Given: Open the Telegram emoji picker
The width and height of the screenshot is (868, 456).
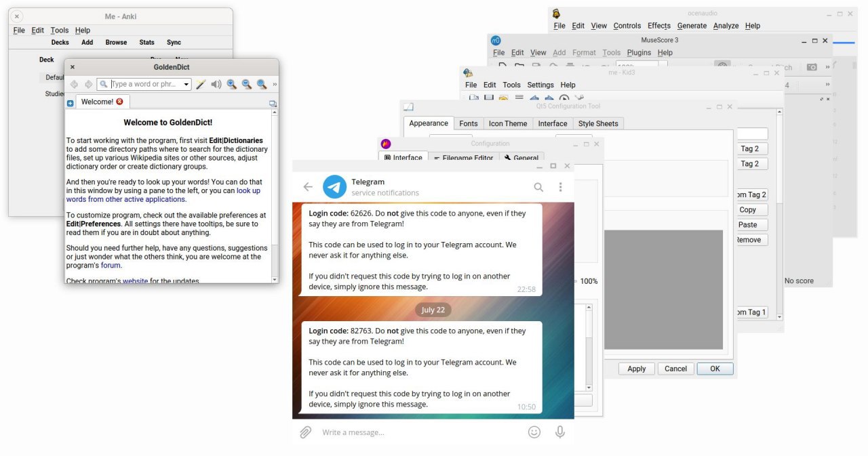Looking at the screenshot, I should (534, 432).
